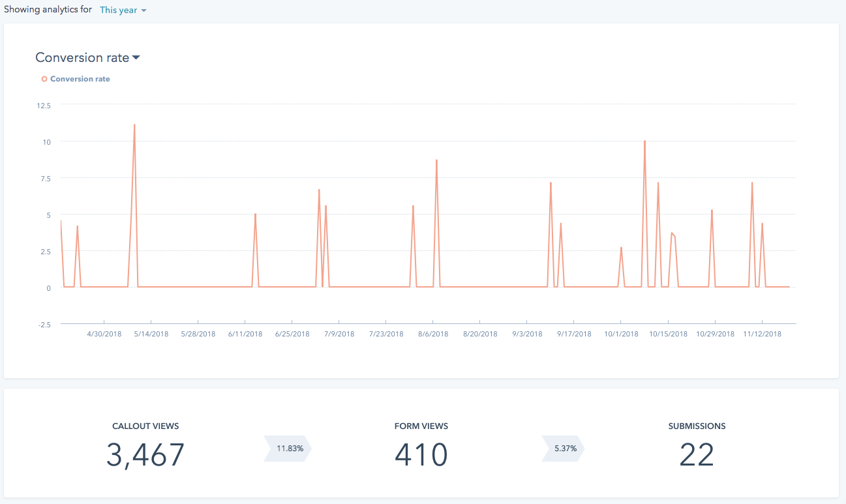Open the 'This year' date range dropdown
Image resolution: width=846 pixels, height=504 pixels.
[123, 10]
